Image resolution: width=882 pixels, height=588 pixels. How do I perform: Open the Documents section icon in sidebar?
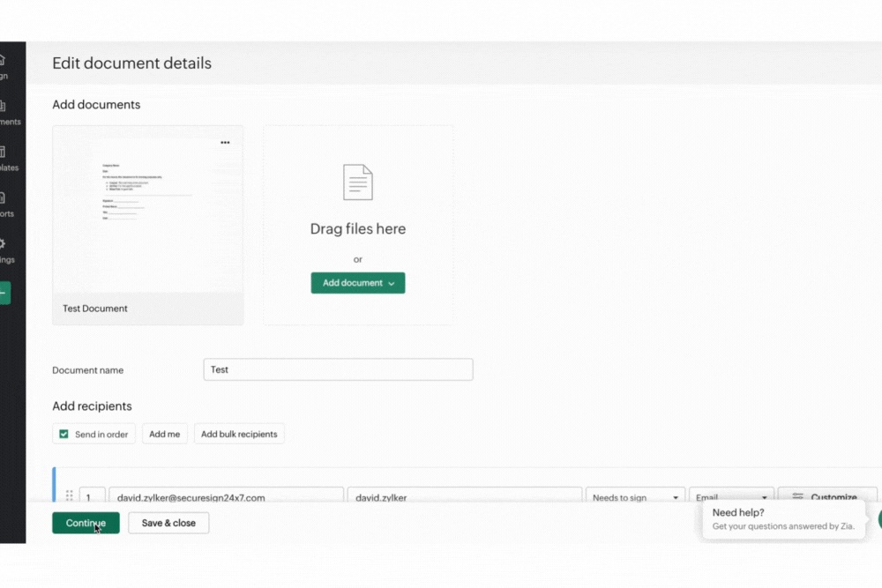click(x=3, y=107)
